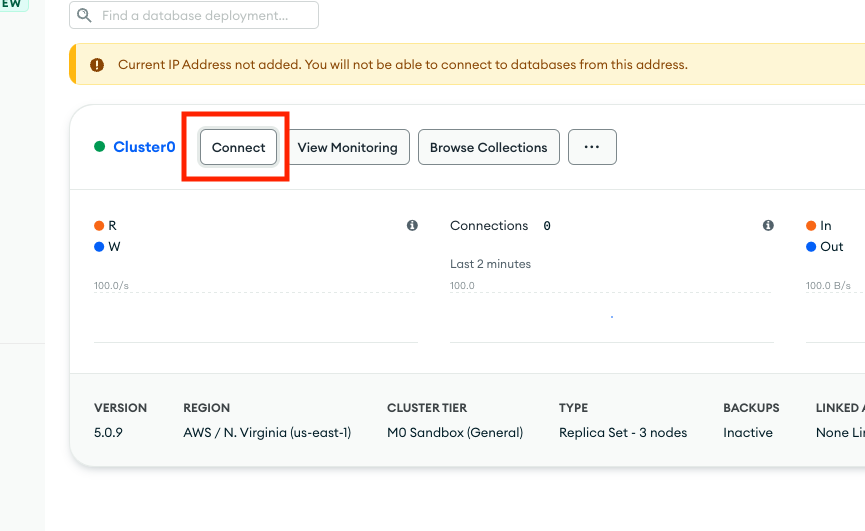Screen dimensions: 865x531
Task: Open the Cluster0 link
Action: [144, 147]
